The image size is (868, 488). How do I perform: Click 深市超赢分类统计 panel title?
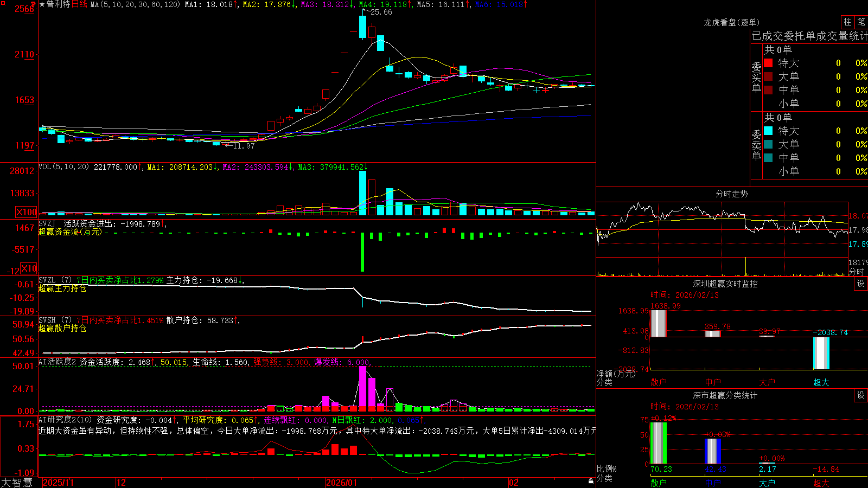pyautogui.click(x=725, y=395)
